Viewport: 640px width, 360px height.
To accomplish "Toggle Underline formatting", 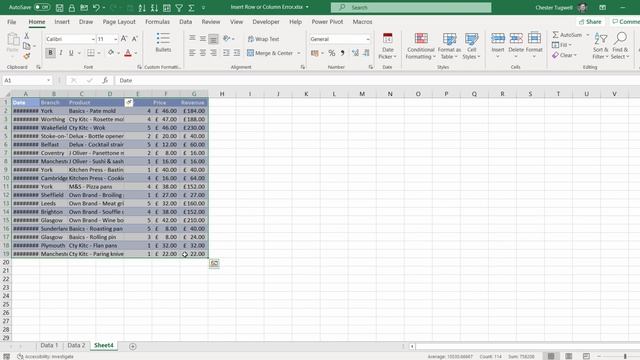I will click(71, 53).
